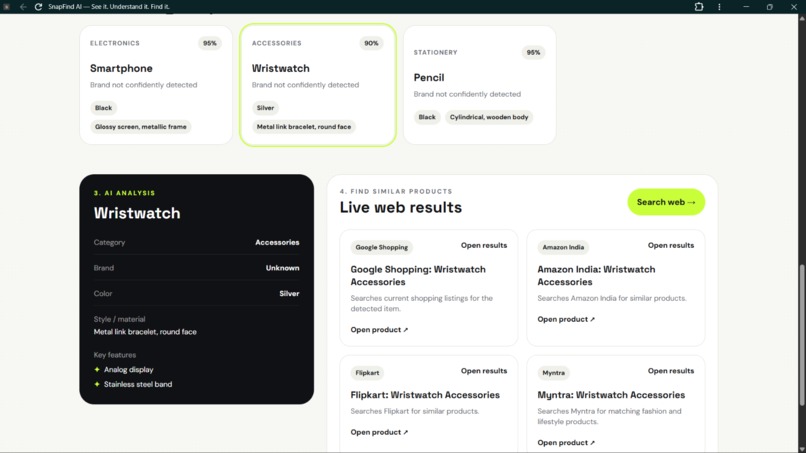Screen dimensions: 806x453
Task: Click 'Myntra: Wristwatch Accessories' title
Action: (611, 395)
